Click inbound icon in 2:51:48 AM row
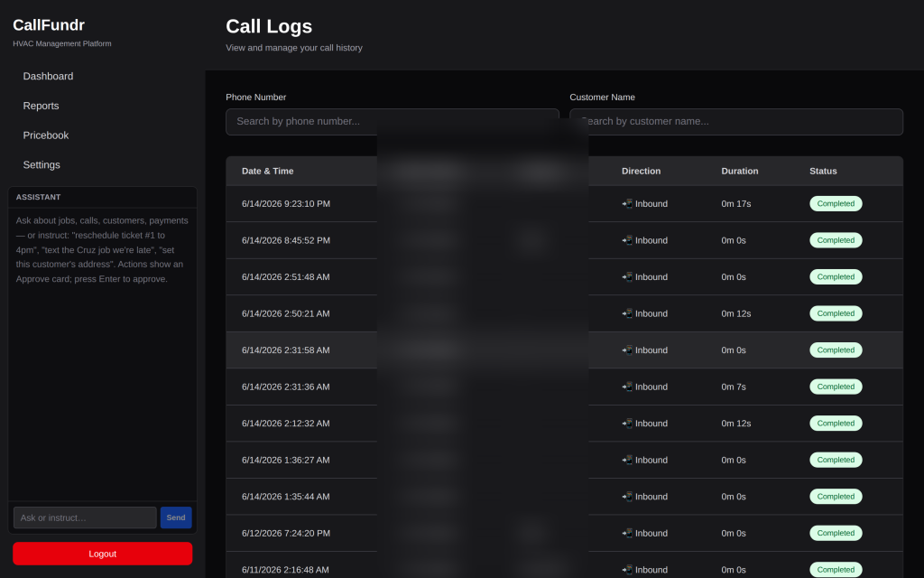 627,276
